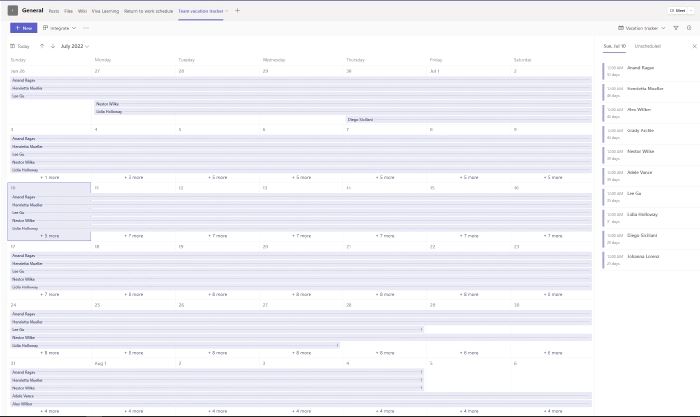Start a meeting with Meet button

[x=677, y=10]
